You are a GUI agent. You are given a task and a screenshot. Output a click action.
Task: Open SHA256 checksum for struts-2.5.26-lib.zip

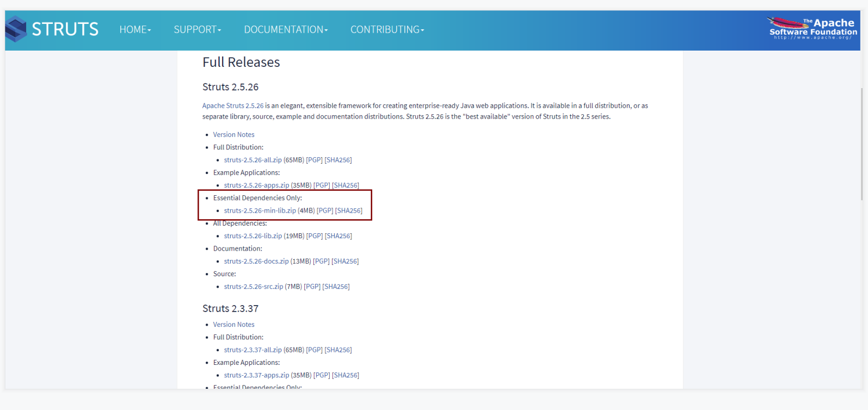(338, 236)
